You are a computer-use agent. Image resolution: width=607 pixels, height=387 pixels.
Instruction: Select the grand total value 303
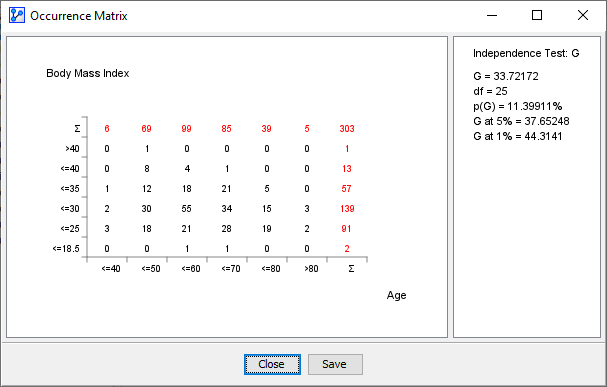(x=347, y=128)
